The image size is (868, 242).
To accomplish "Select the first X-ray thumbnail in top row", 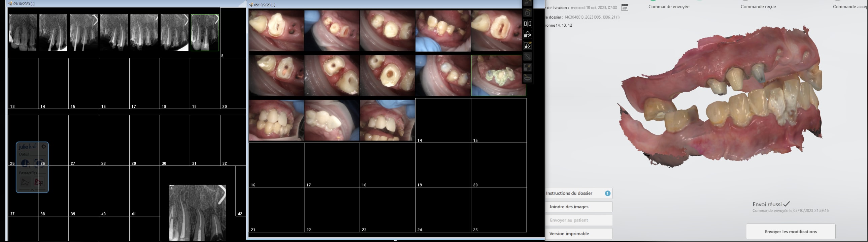I will pos(23,33).
